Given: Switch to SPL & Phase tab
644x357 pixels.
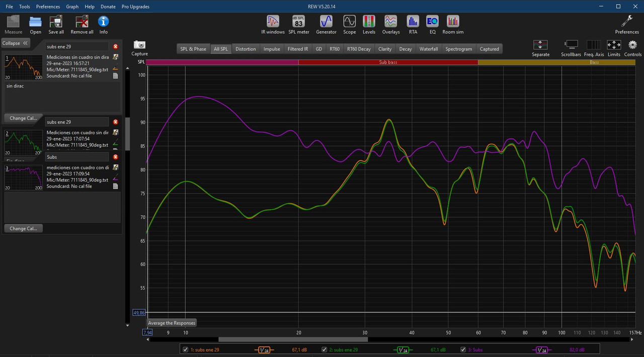Looking at the screenshot, I should (193, 49).
